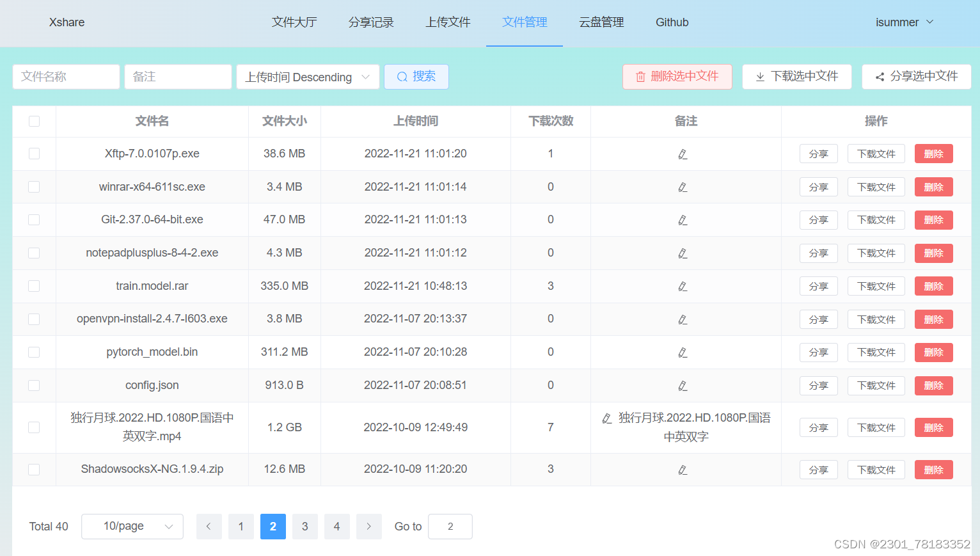Open the 10/page size dropdown
This screenshot has height=556, width=980.
(132, 527)
